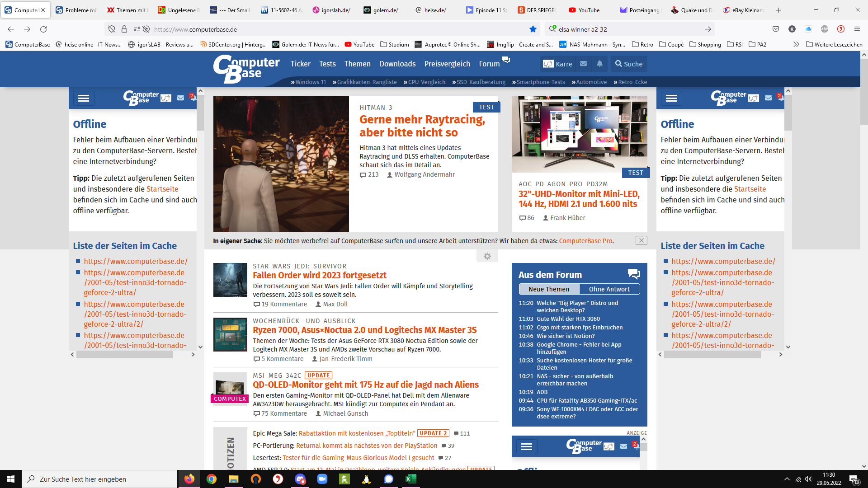Open the 'Weitere Lesezeichen' bookmarks folder

tap(834, 44)
